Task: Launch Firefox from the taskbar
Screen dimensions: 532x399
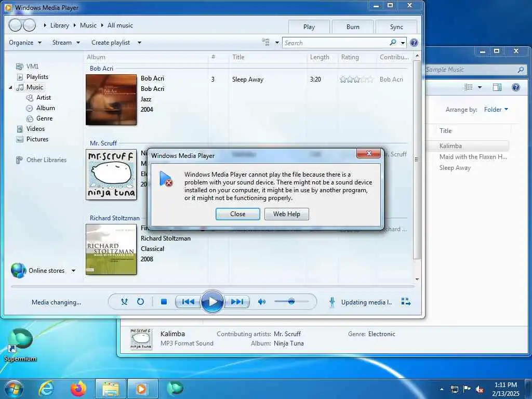Action: click(x=78, y=389)
